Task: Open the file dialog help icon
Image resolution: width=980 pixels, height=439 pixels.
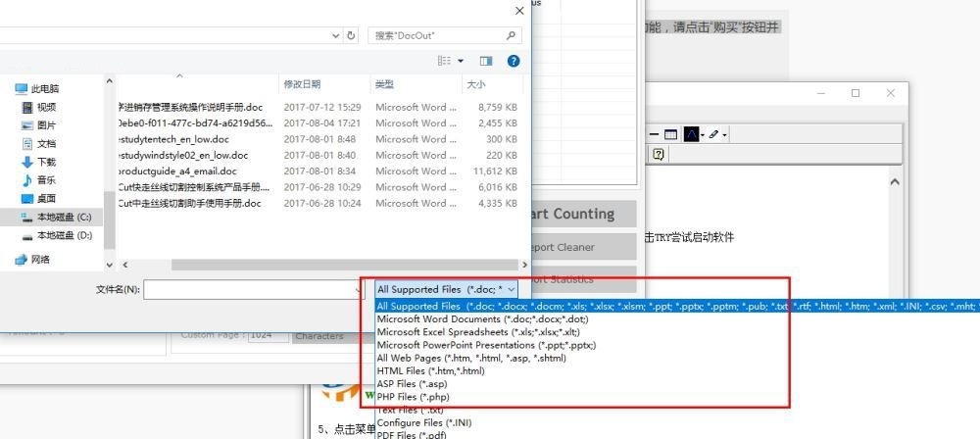Action: click(514, 61)
